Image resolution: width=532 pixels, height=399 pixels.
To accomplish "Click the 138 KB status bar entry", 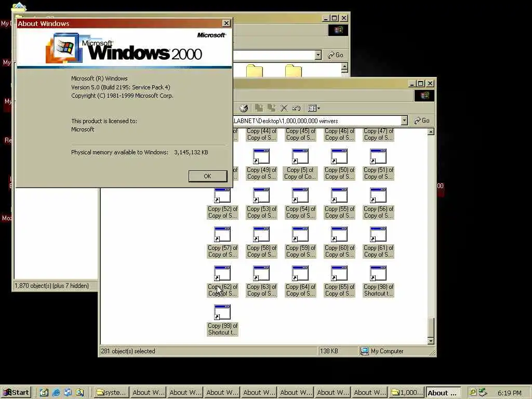I will [x=329, y=351].
